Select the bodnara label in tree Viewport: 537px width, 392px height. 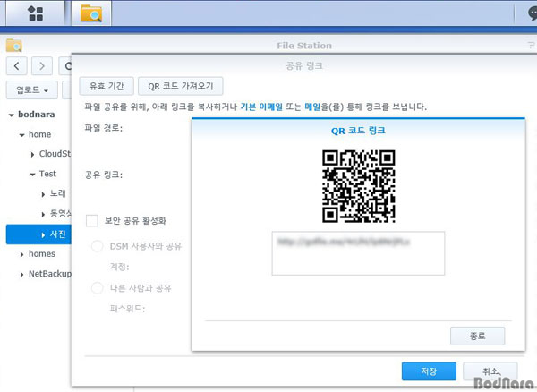[x=37, y=115]
